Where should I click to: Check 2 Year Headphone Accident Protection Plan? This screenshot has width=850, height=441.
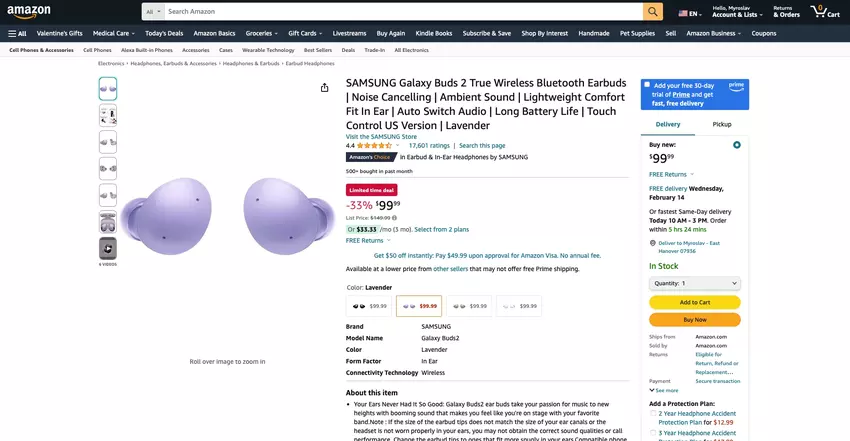tap(653, 412)
